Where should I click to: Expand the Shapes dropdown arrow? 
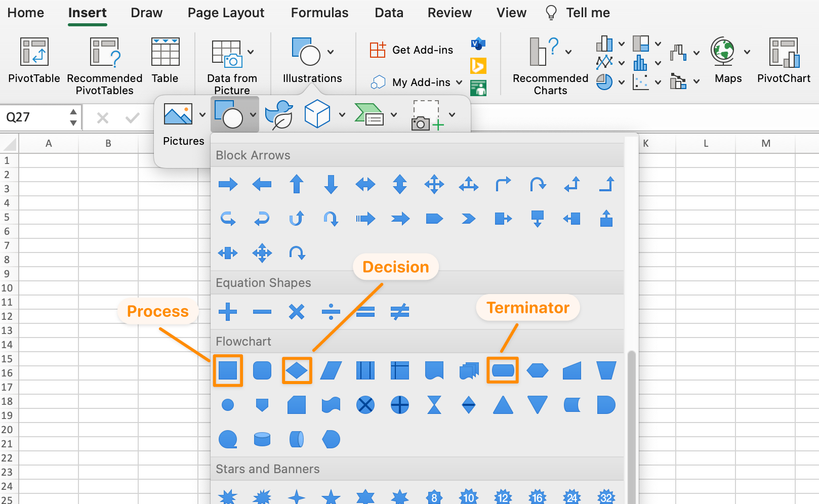coord(253,115)
